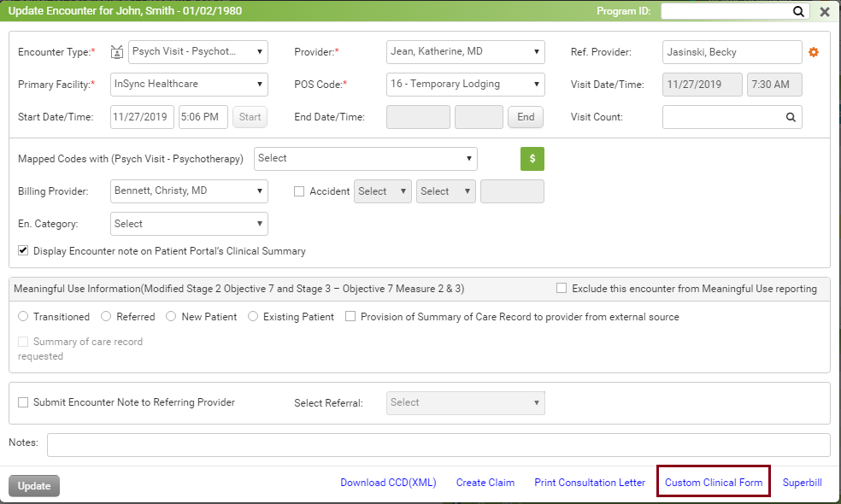841x504 pixels.
Task: Click the green dollar sign billing icon
Action: point(532,159)
